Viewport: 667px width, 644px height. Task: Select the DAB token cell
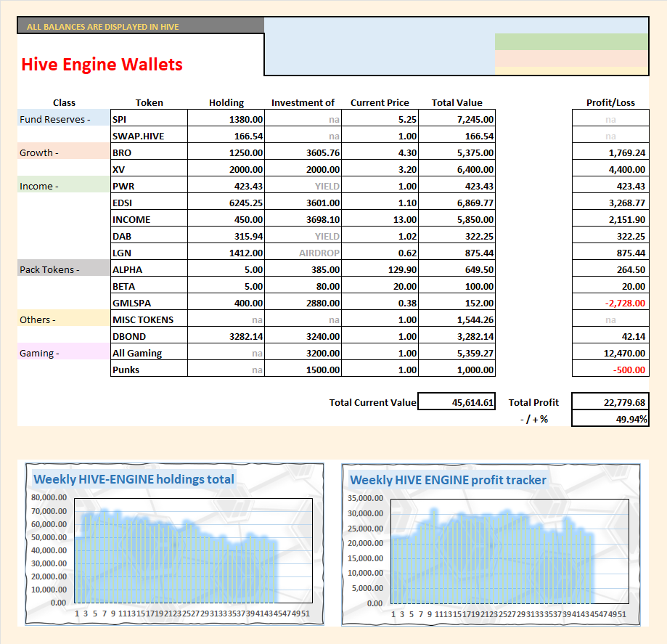click(149, 235)
